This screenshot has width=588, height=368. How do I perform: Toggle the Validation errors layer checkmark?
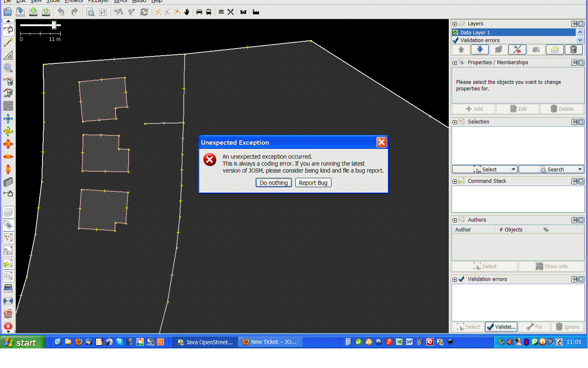456,40
